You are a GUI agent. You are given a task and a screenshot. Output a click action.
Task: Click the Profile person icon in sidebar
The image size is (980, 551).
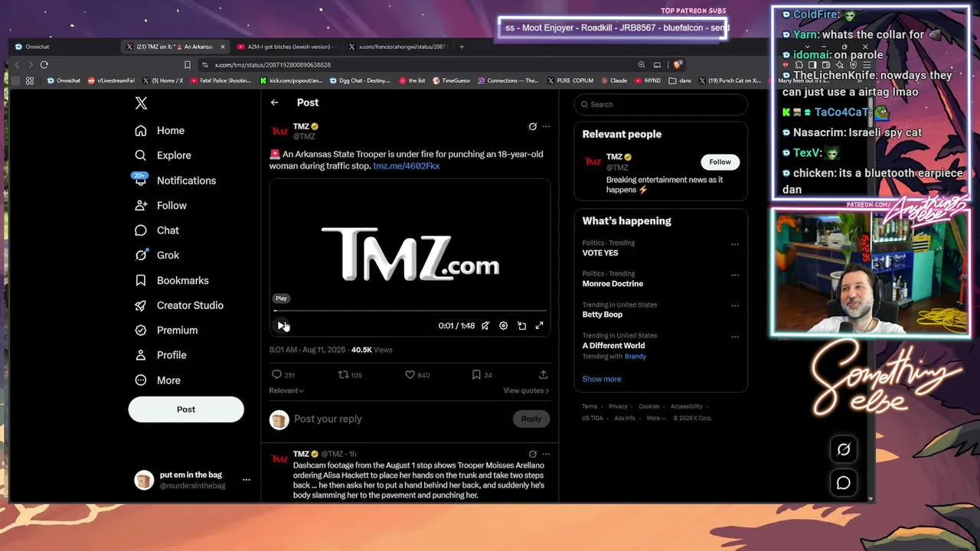click(141, 355)
